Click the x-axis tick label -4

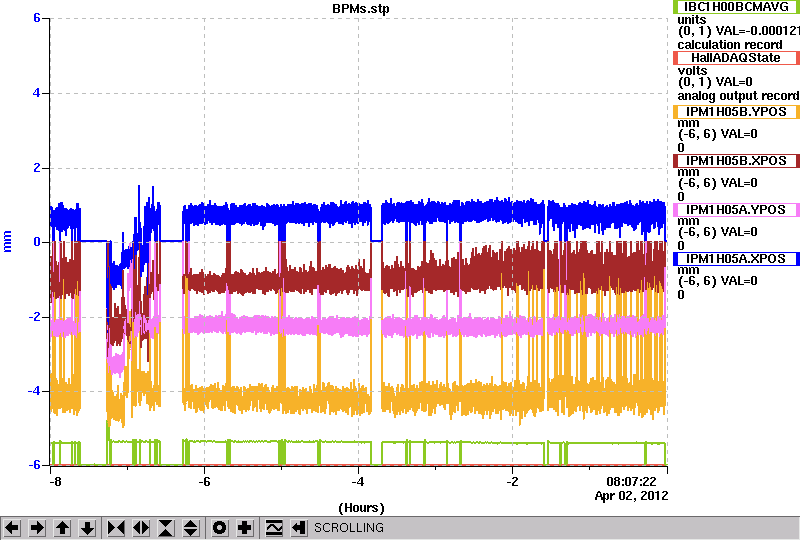click(358, 482)
